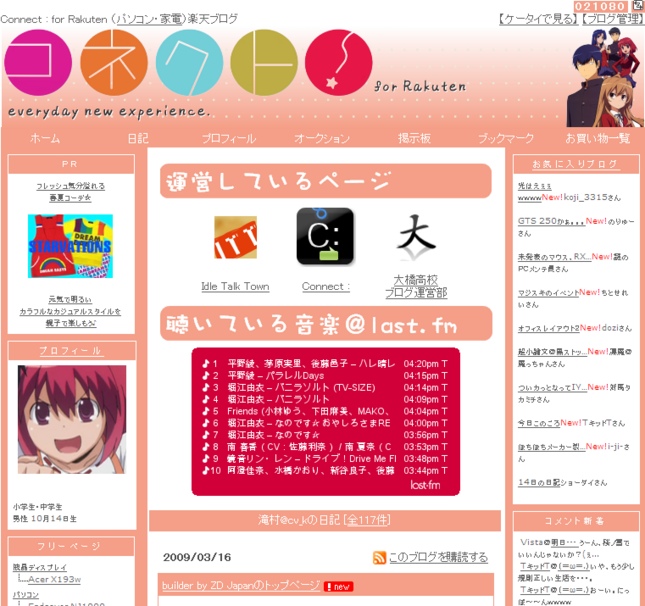Viewport: 645px width, 606px height.
Task: Click the red-haired anime profile picture
Action: 72,419
